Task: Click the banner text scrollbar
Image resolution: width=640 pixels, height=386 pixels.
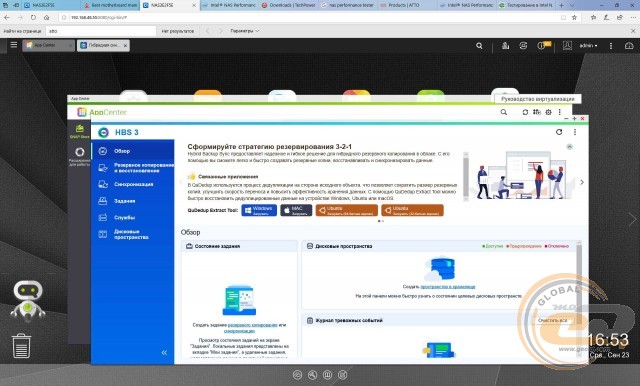Action: coord(466,176)
